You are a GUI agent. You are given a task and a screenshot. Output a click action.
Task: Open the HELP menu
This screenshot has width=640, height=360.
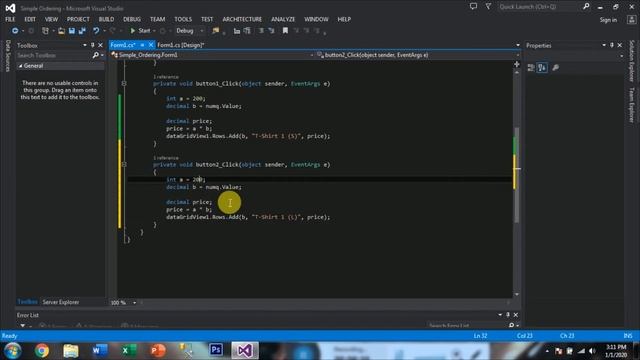tap(344, 19)
